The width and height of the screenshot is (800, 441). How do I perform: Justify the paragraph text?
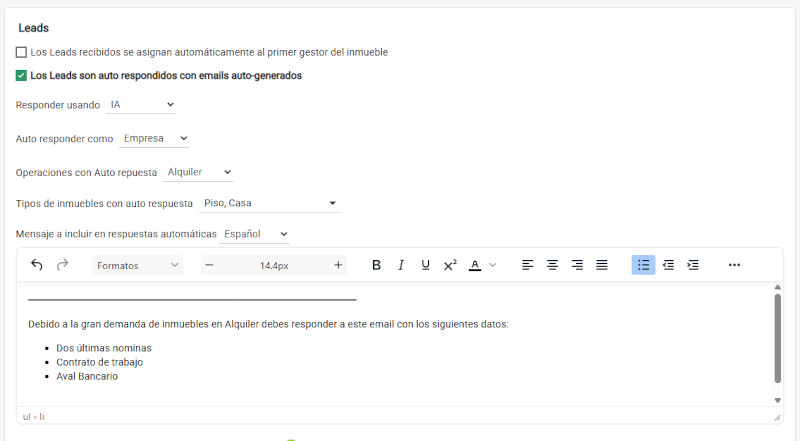tap(602, 265)
